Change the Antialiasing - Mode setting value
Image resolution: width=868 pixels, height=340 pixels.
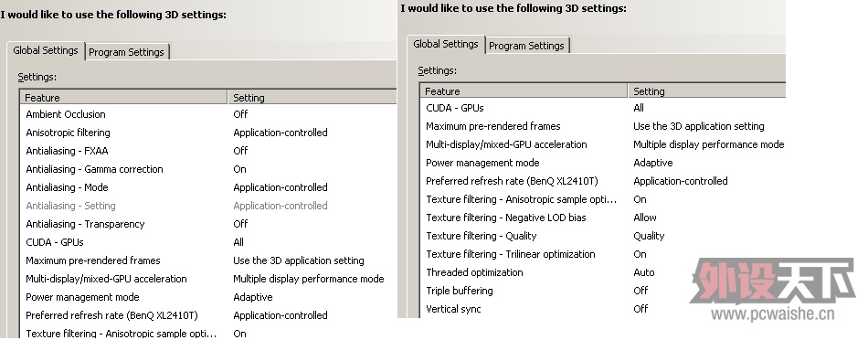pos(281,187)
